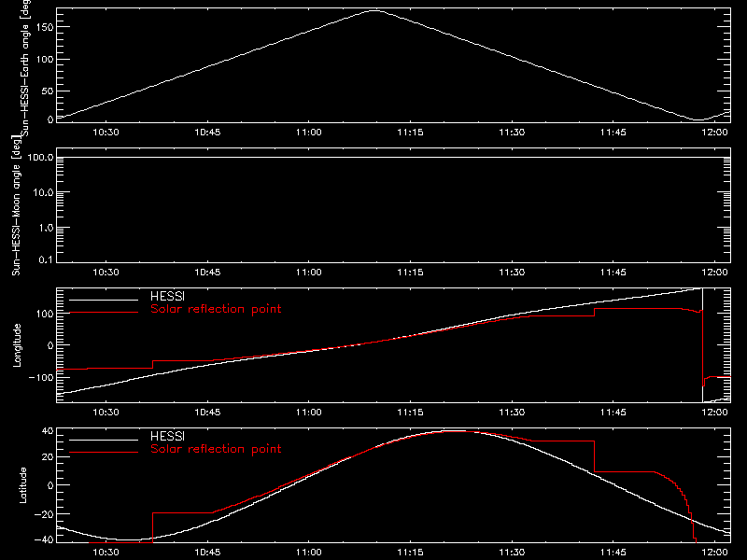Click flat white line in Moon angle plot
The height and width of the screenshot is (560, 747).
tap(393, 157)
